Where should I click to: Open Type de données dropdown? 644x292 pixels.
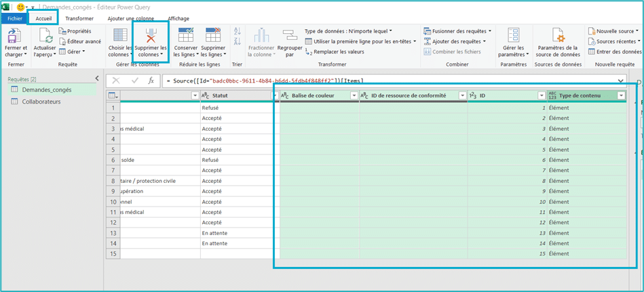point(348,30)
